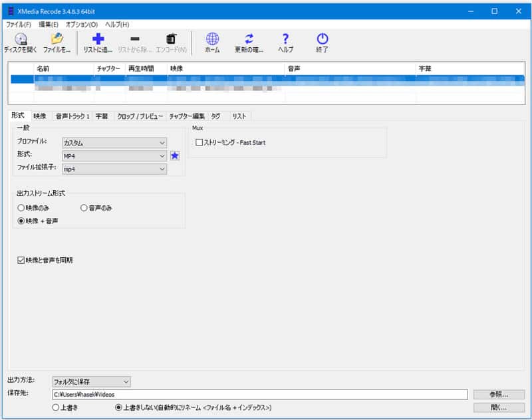
Task: Uncheck 映像と音声を同期
Action: pos(19,260)
